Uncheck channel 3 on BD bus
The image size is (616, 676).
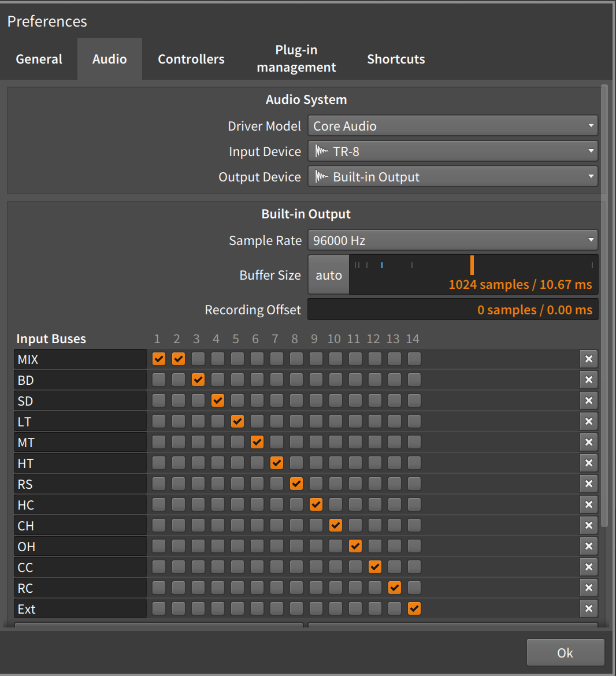(x=198, y=380)
